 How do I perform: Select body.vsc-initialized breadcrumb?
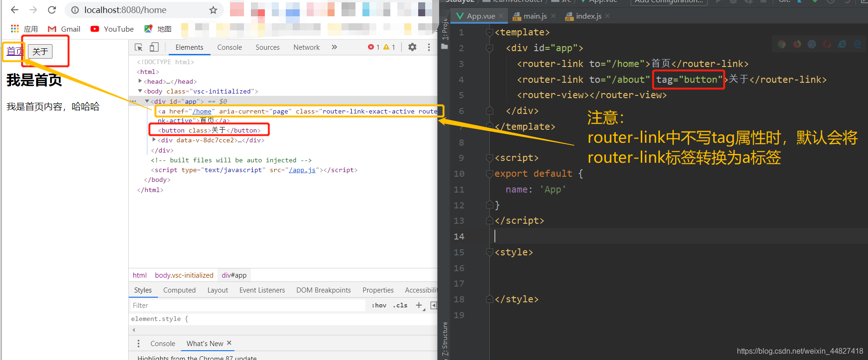coord(184,275)
